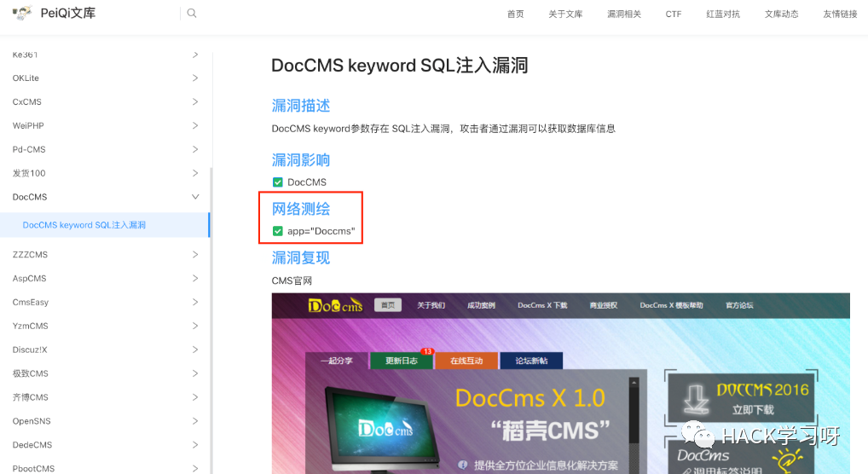This screenshot has height=474, width=868.
Task: Expand the ZZZCMS sidebar chevron
Action: click(195, 255)
